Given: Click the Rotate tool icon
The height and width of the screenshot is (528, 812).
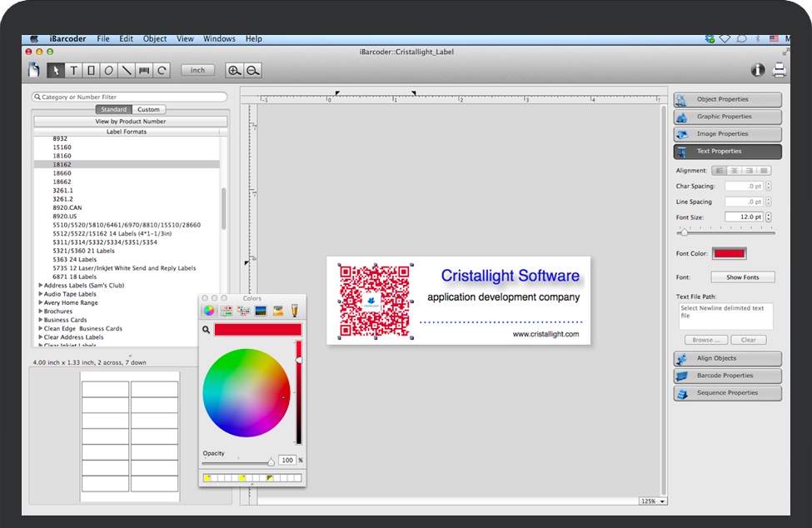Looking at the screenshot, I should (162, 71).
